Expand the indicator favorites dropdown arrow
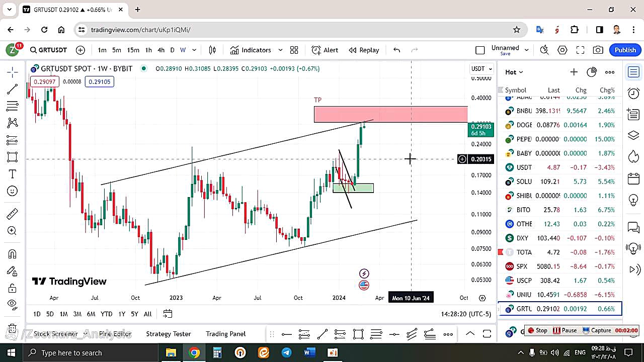 point(280,50)
